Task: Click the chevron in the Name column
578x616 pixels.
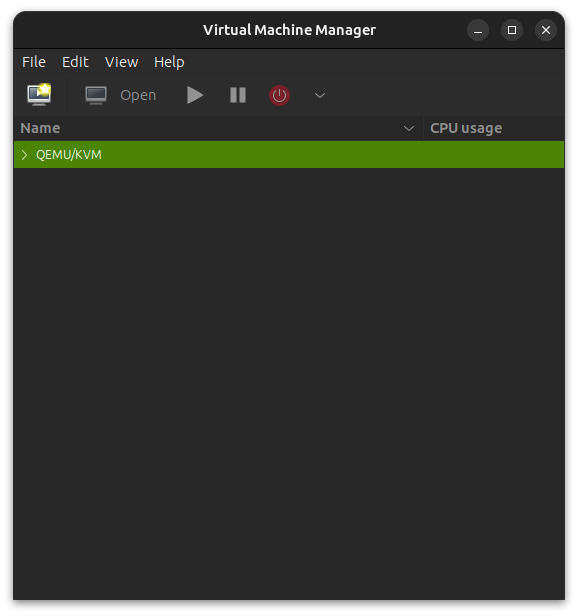Action: pos(409,128)
